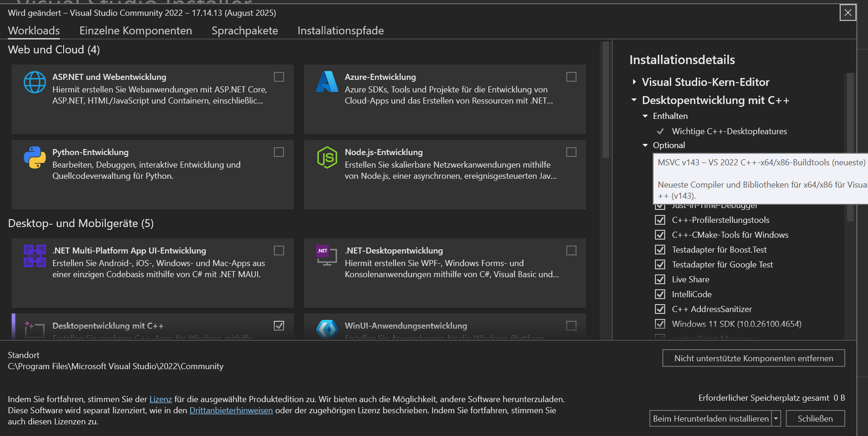Enable the ASP.NET und Webentwicklung workload
Viewport: 868px width, 436px height.
[x=279, y=77]
